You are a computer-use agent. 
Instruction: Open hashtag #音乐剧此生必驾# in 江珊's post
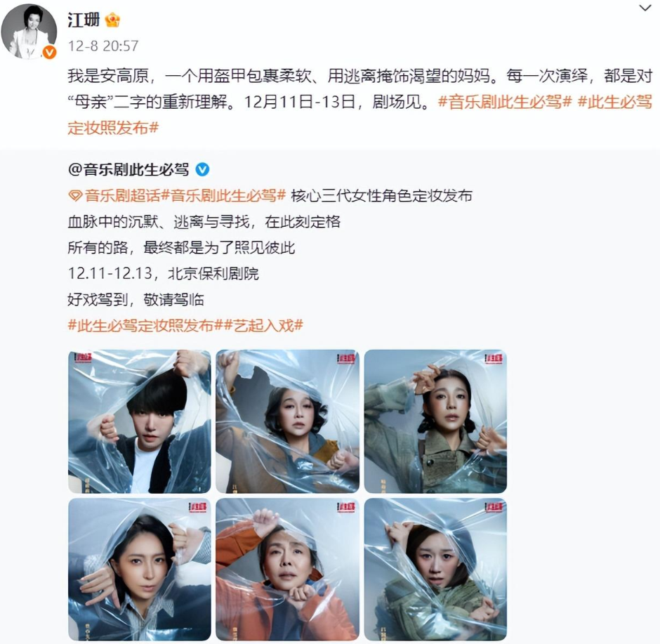point(505,102)
